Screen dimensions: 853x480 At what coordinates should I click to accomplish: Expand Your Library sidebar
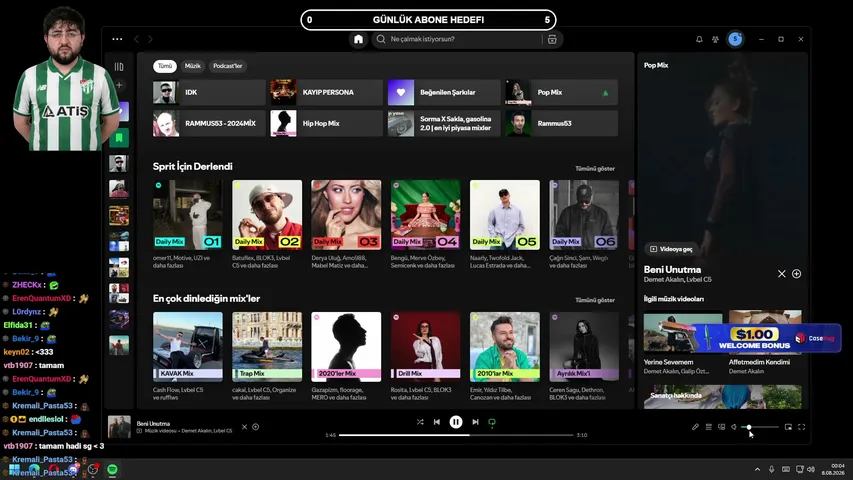[119, 66]
